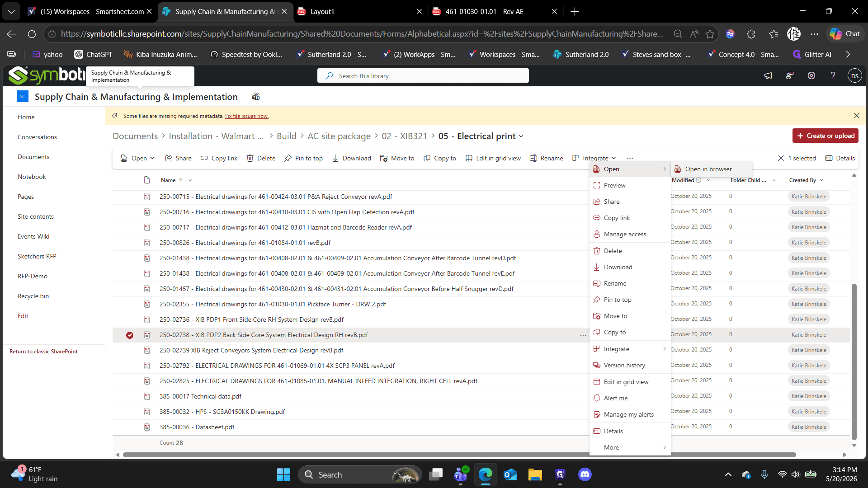
Task: Expand the Integrate toolbar dropdown
Action: 613,158
